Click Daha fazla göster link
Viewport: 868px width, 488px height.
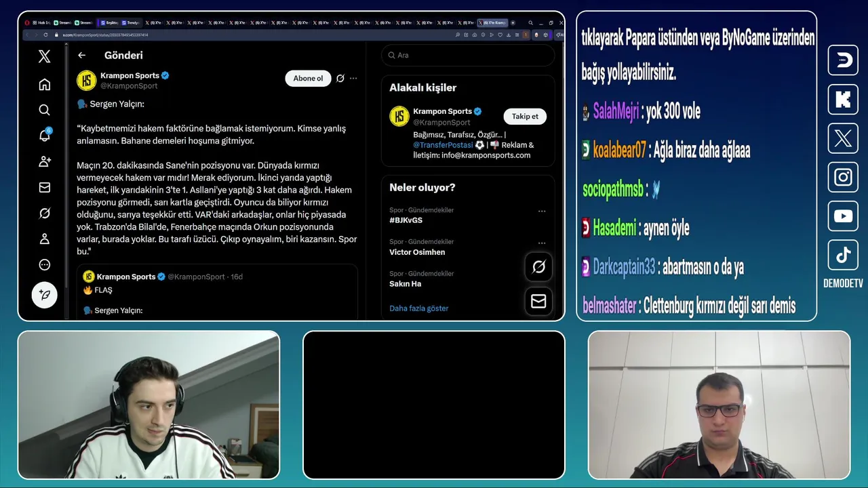418,308
